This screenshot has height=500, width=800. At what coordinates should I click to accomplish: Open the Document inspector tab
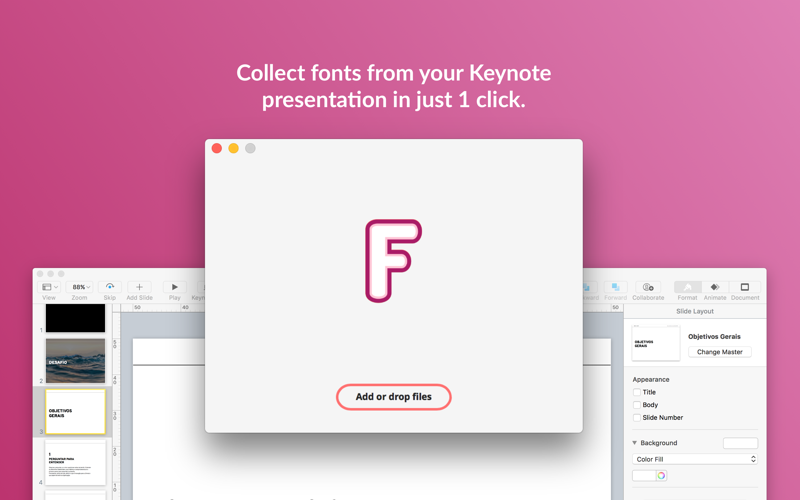[745, 287]
